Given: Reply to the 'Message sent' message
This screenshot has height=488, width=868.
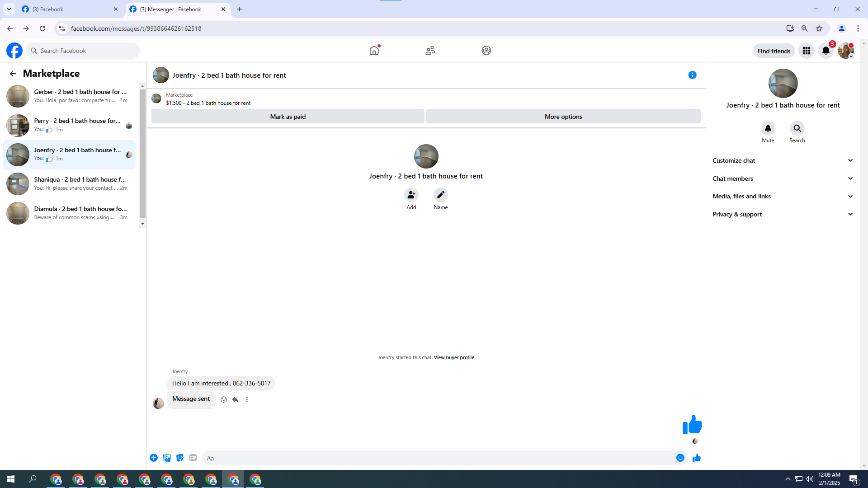Looking at the screenshot, I should tap(236, 399).
